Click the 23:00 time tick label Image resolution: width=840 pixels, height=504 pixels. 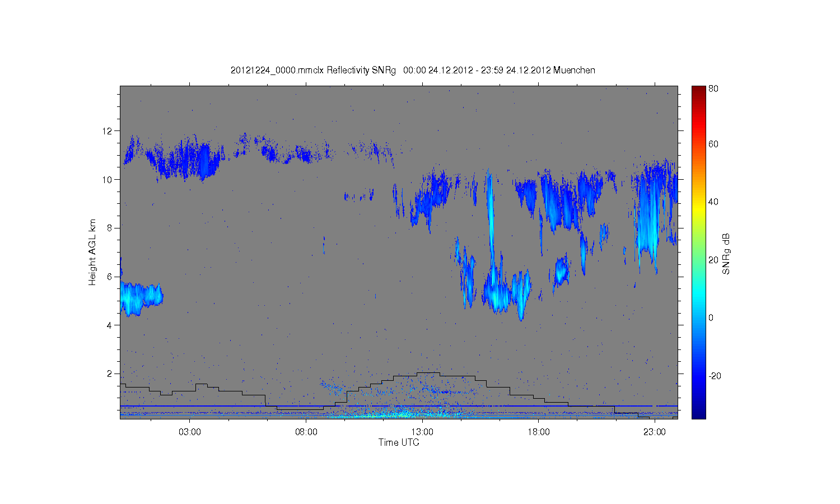[655, 432]
